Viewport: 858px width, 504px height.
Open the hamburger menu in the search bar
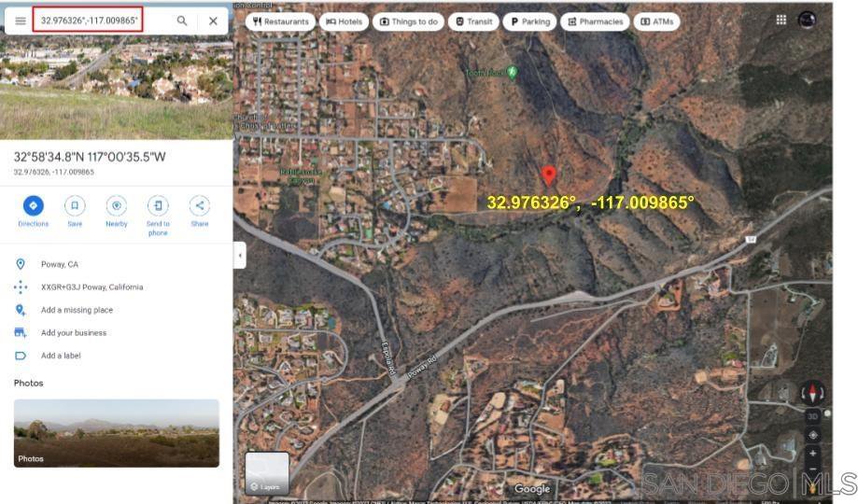(x=21, y=21)
